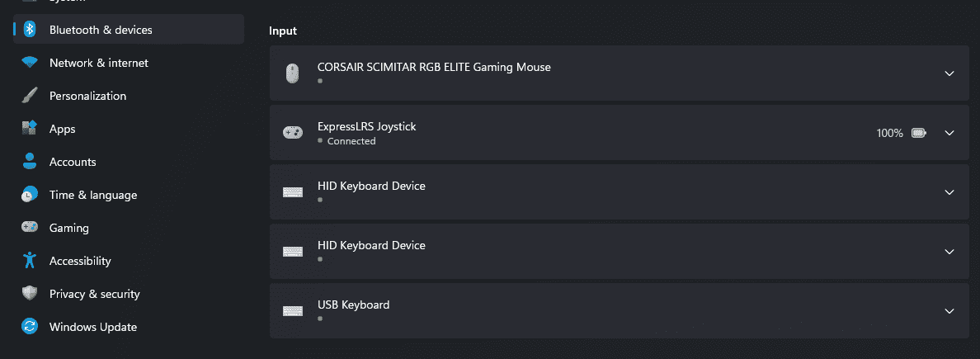Click the Network & internet Wi-Fi icon
980x359 pixels.
30,63
